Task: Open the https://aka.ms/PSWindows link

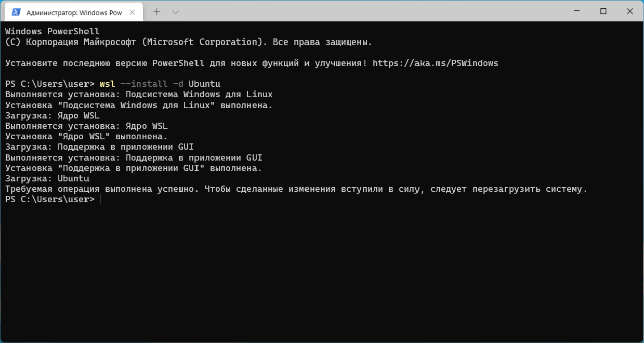Action: (x=435, y=63)
